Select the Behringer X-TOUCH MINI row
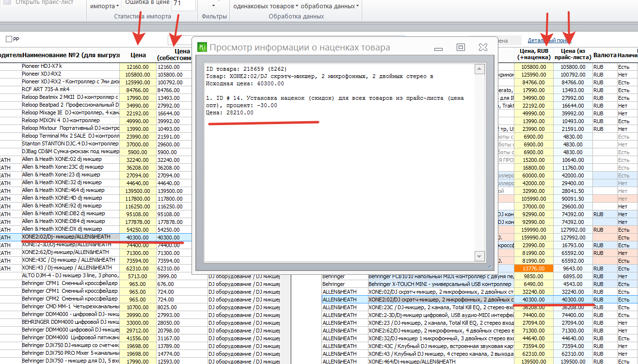Screen dimensions: 638x364 [441, 284]
